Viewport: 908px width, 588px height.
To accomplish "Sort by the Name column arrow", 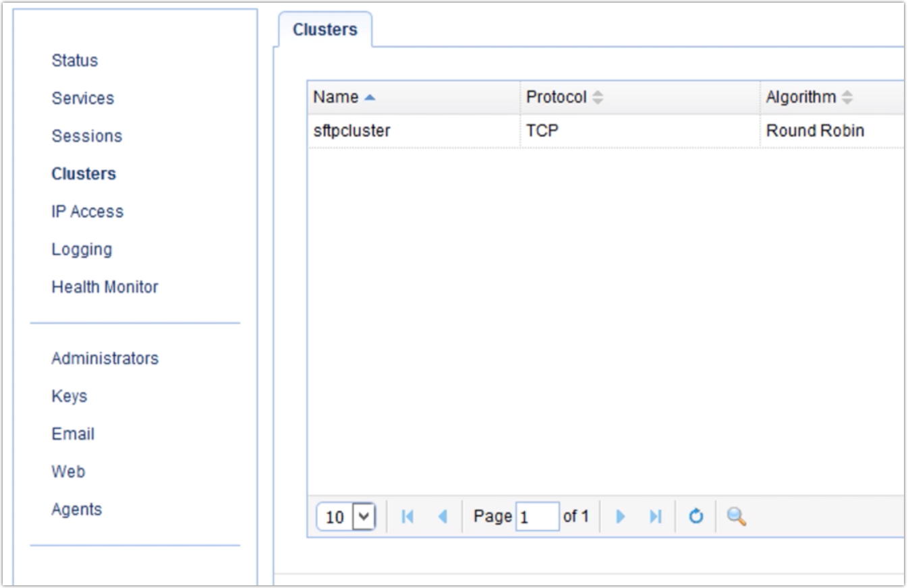I will pyautogui.click(x=369, y=97).
